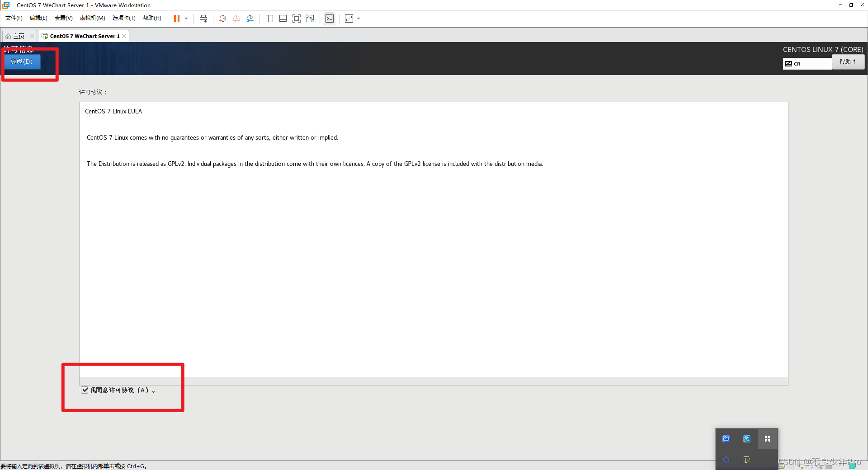Switch to Unity mode
Screen dimensions: 868x470
(x=310, y=19)
